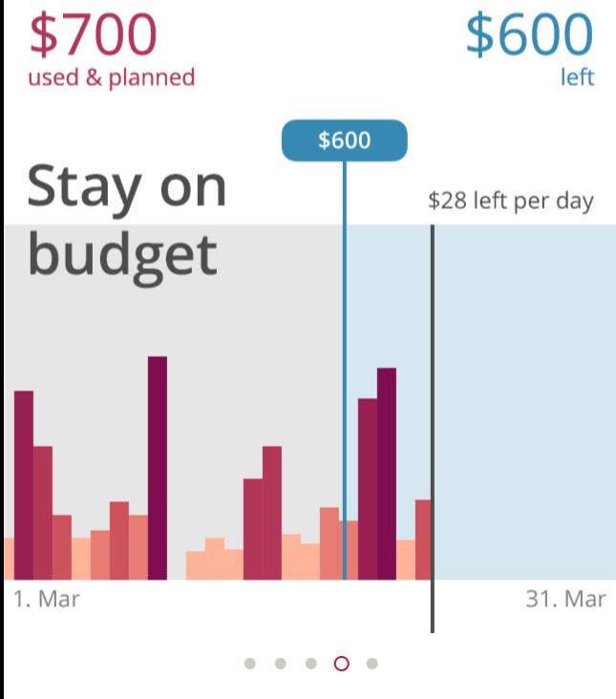Jump to the last page indicator dot
Screen dimensions: 616x699
point(372,664)
